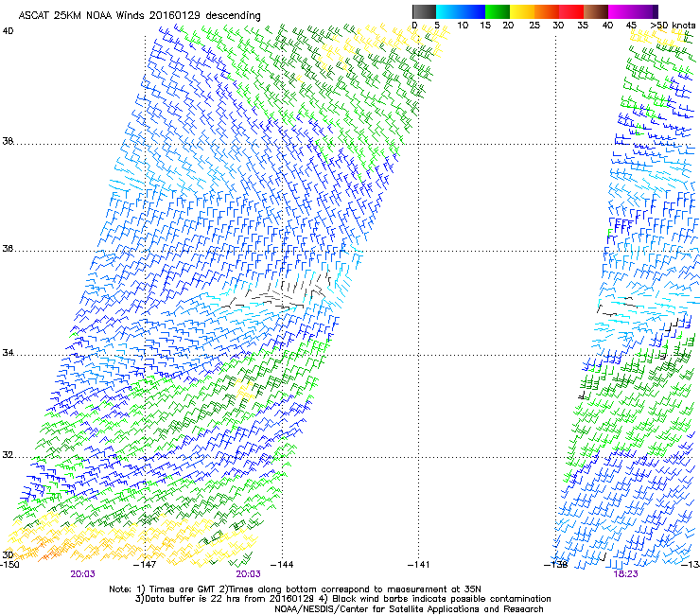
Task: Click the yellow 20-25 knots color segment
Action: click(522, 11)
